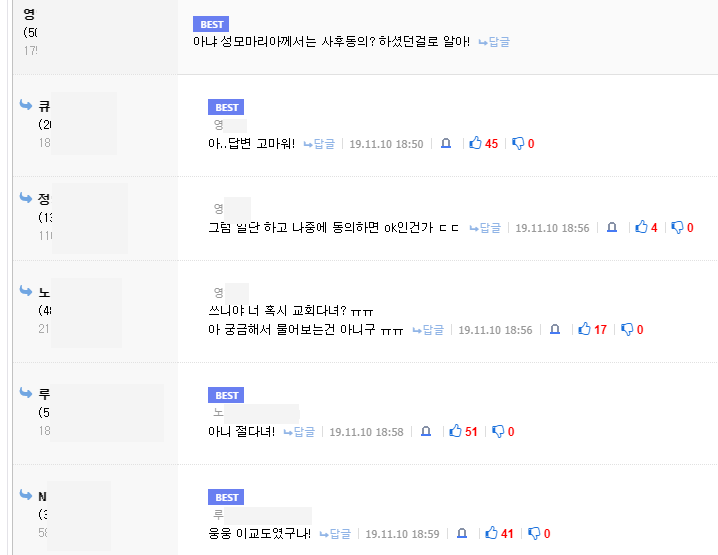
Task: Report the 18:50 comment with bell icon
Action: pos(446,144)
